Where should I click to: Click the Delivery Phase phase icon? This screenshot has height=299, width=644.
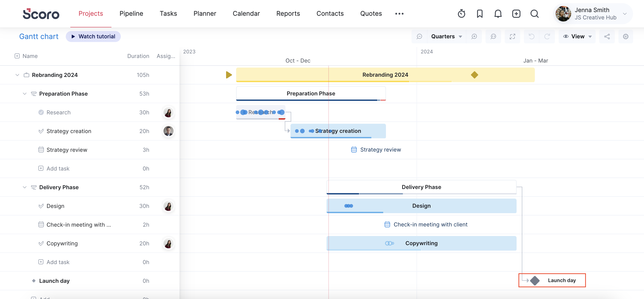click(34, 187)
